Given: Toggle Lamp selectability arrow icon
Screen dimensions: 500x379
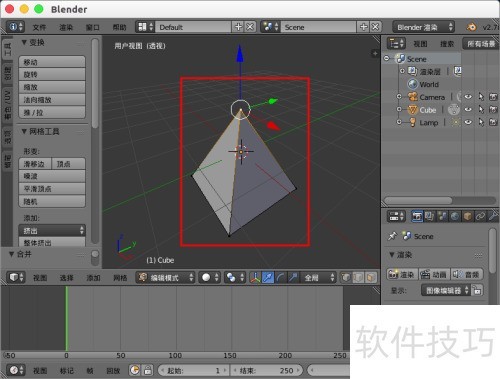Looking at the screenshot, I should [x=481, y=122].
